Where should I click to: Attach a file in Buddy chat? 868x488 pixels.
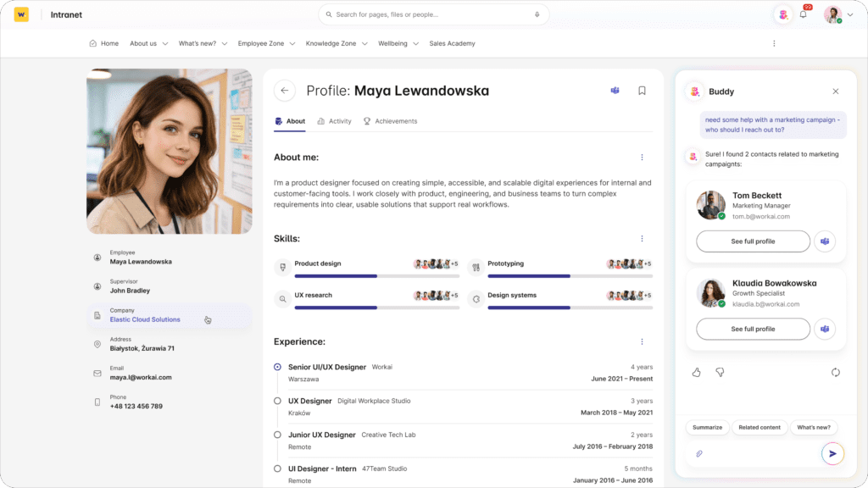699,454
